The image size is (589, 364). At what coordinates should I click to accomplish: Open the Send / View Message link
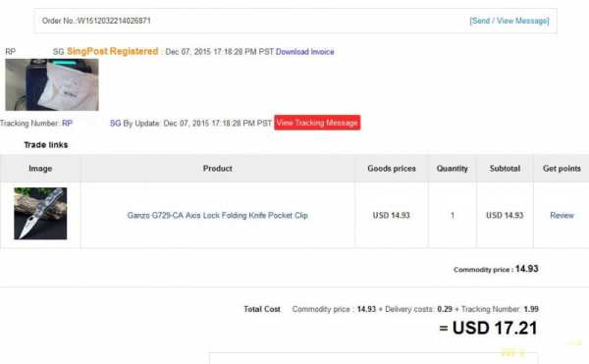pos(509,21)
